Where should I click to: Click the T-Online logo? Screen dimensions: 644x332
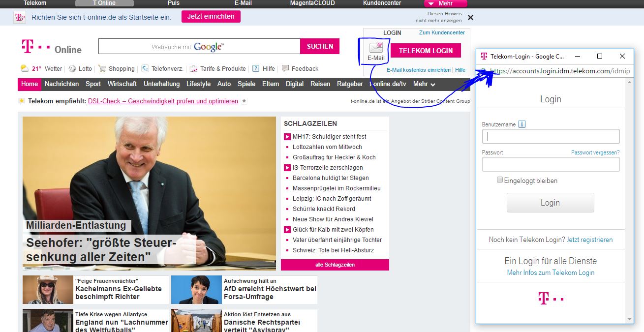point(52,47)
